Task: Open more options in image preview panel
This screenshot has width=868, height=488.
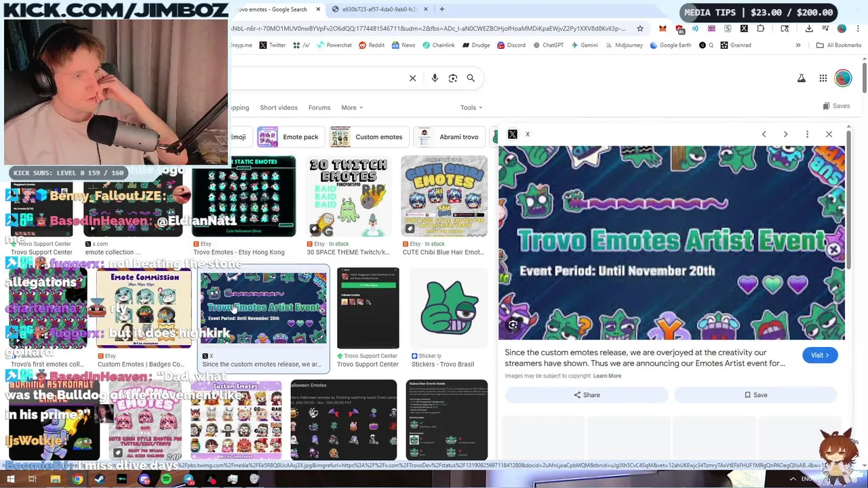Action: point(807,134)
